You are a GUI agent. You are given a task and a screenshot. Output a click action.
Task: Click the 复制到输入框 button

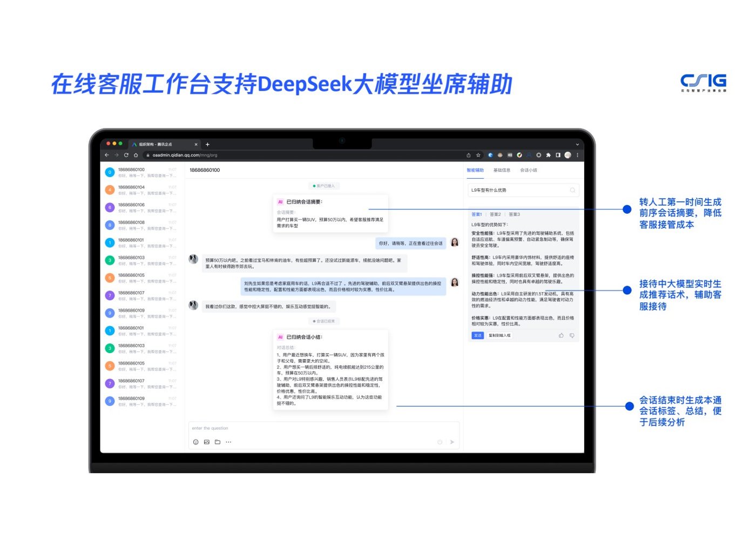(500, 335)
